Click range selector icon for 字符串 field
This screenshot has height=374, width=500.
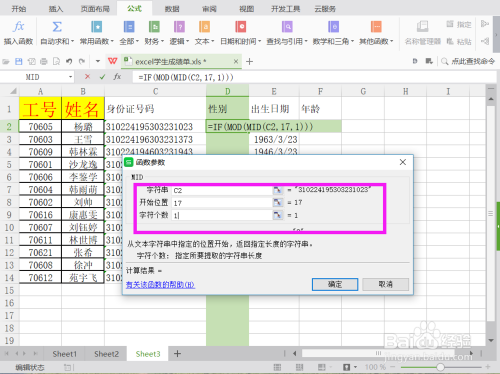tap(277, 190)
